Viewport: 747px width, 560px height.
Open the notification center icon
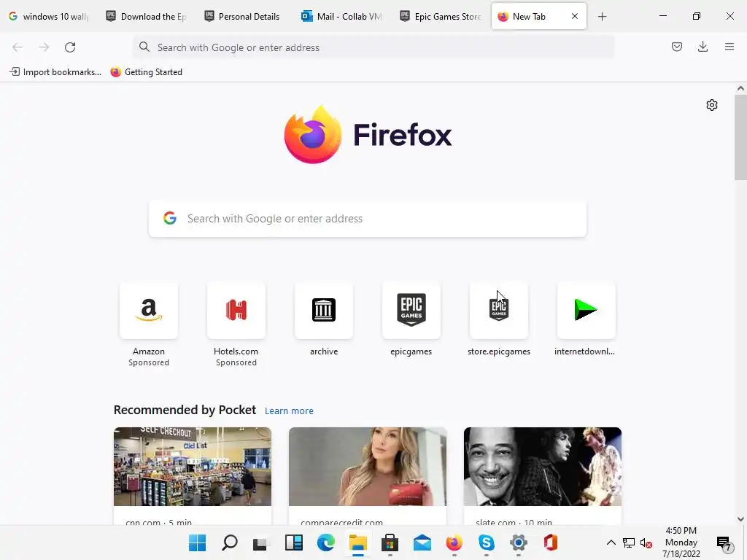pos(724,542)
